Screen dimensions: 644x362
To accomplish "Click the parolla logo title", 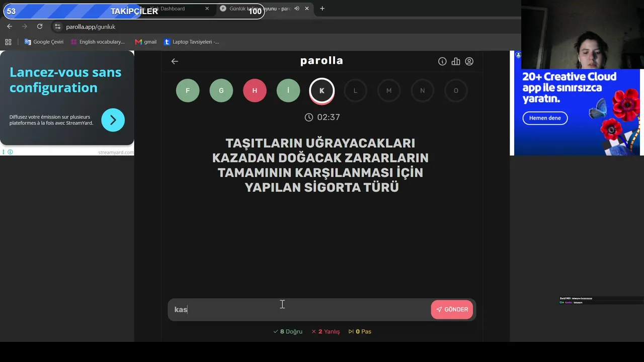I will pyautogui.click(x=321, y=61).
